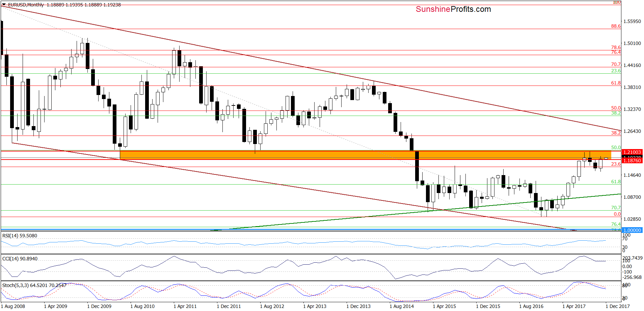Click the 1.38310 price axis label
644x311 pixels.
[x=632, y=87]
